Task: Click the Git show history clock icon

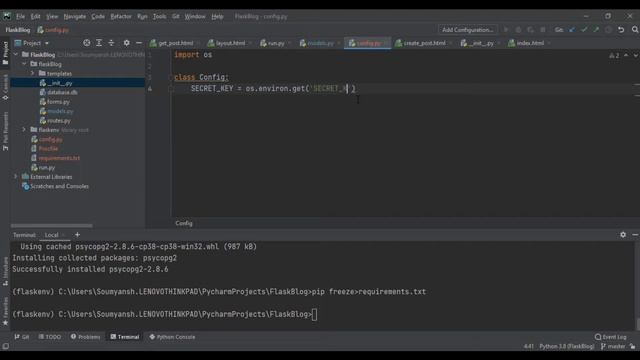Action: coord(609,30)
